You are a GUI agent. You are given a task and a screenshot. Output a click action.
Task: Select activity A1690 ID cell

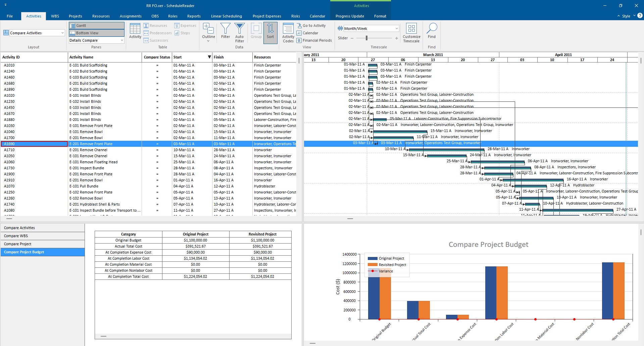[34, 144]
